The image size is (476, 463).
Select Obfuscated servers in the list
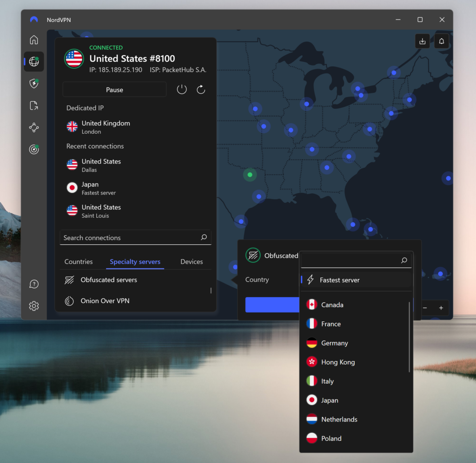click(x=136, y=280)
